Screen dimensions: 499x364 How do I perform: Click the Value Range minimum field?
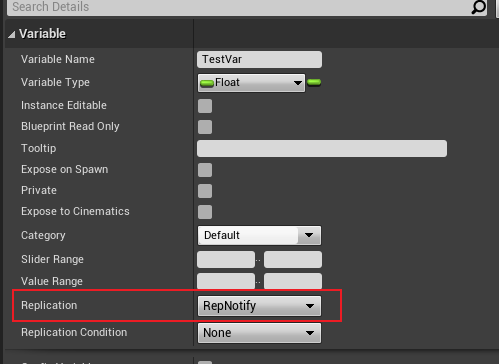(226, 281)
